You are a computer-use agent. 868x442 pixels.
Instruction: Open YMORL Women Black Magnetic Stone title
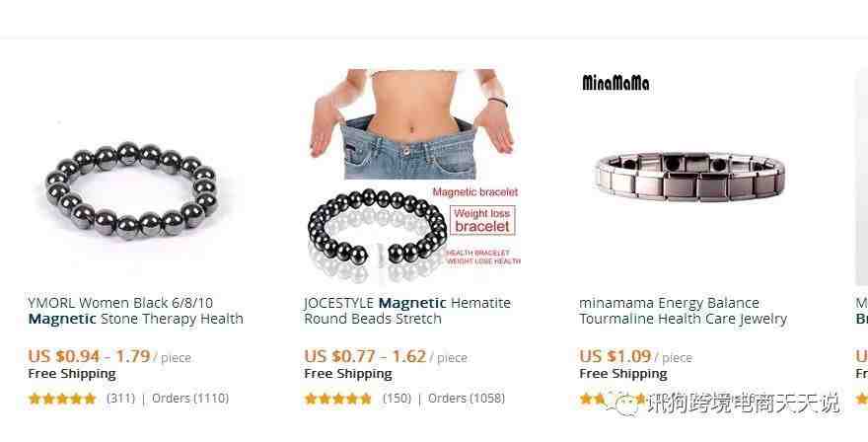click(136, 311)
